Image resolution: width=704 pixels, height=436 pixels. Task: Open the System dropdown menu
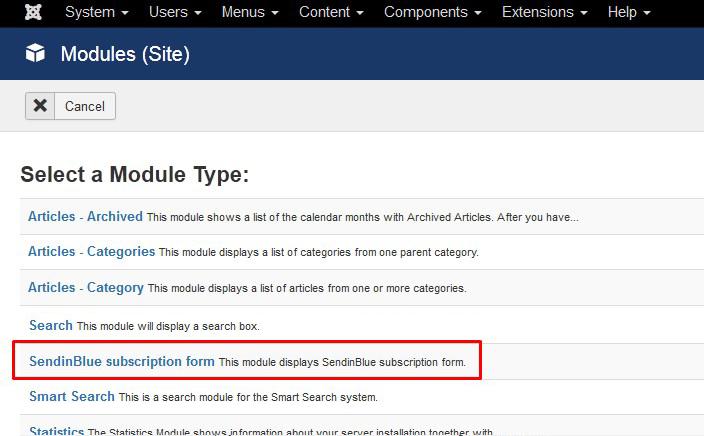pyautogui.click(x=96, y=13)
